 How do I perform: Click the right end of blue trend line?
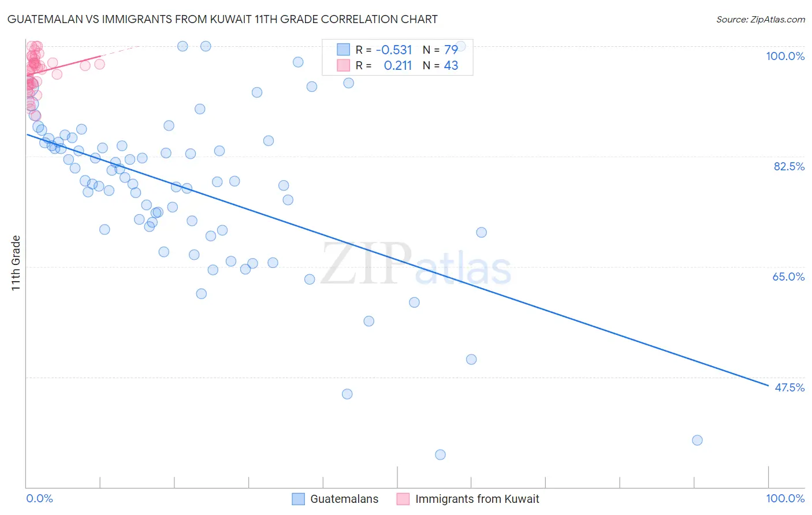(x=768, y=385)
